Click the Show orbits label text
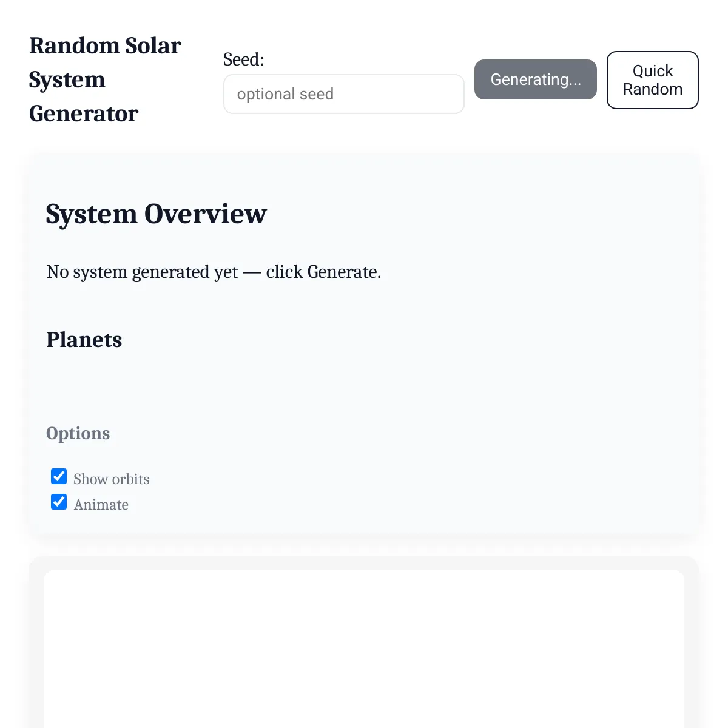 point(111,479)
